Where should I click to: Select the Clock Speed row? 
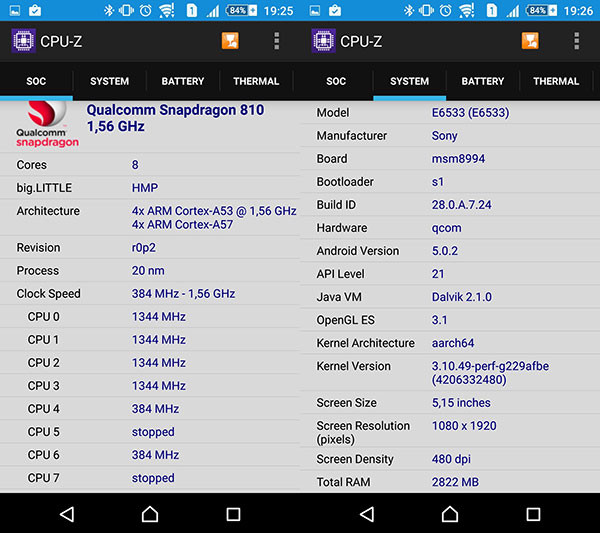(150, 294)
